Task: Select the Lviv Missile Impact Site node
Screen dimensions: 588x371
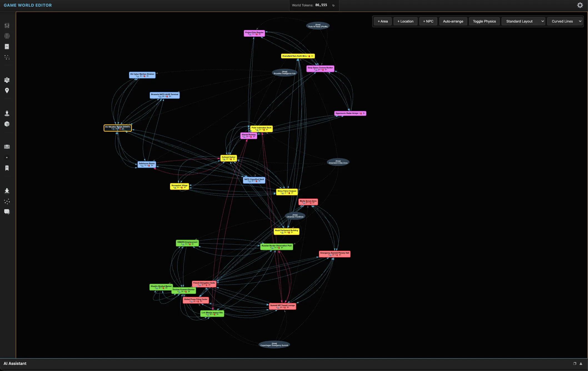Action: (212, 313)
